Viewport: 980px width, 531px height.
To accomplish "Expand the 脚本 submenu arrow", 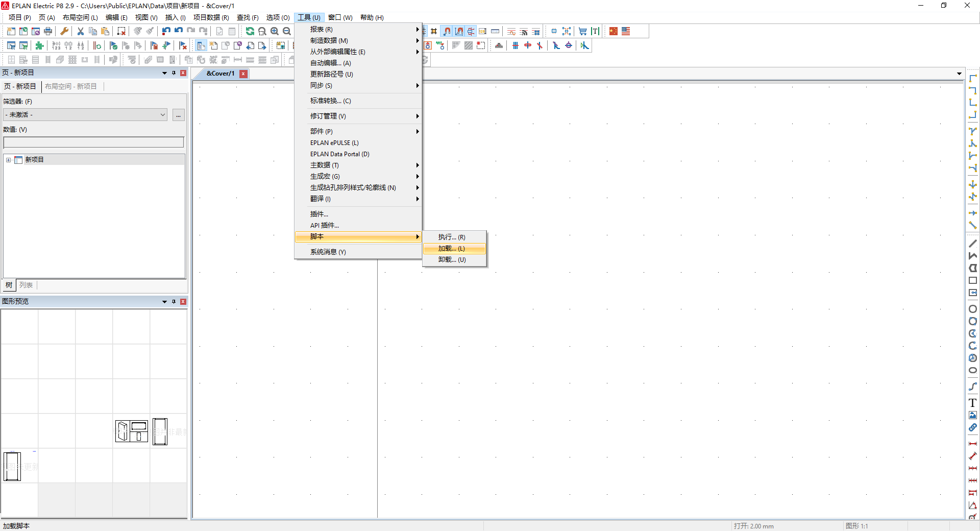I will (x=417, y=236).
